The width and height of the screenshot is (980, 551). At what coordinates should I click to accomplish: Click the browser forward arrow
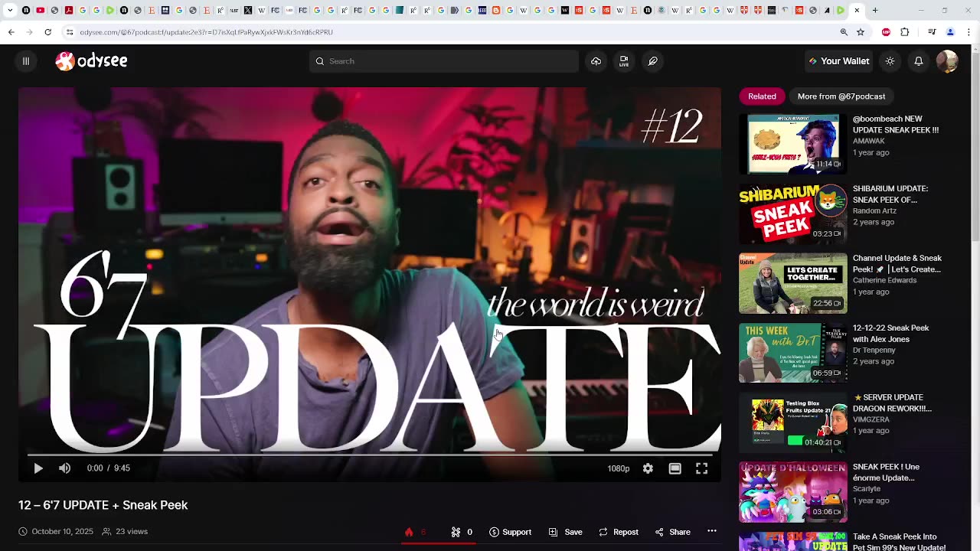29,32
